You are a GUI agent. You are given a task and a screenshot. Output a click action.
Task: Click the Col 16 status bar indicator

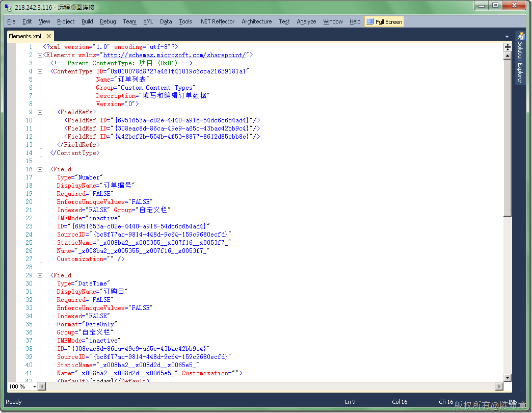coord(400,402)
